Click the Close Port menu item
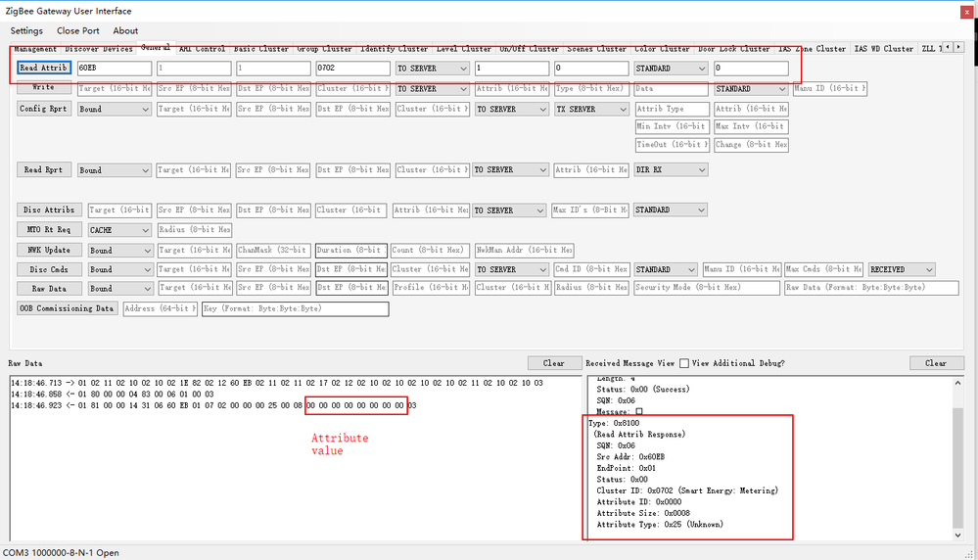978x560 pixels. [x=78, y=30]
